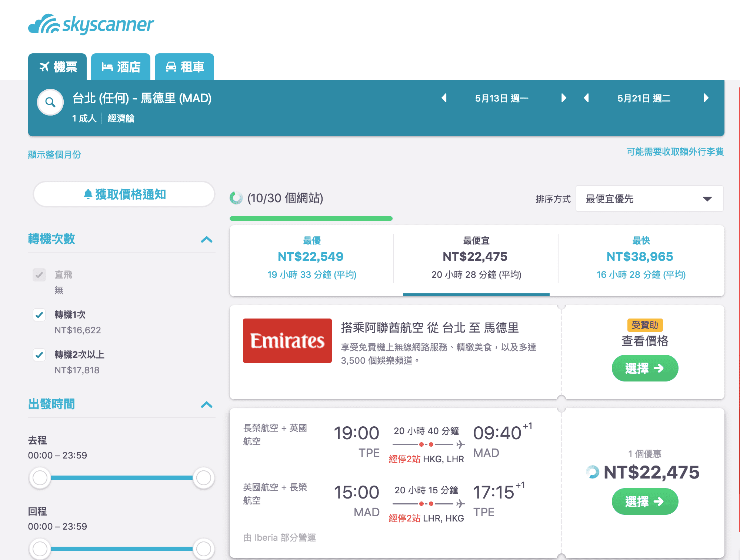Switch to 酒店 hotels tab
Viewport: 740px width, 560px height.
pyautogui.click(x=121, y=67)
